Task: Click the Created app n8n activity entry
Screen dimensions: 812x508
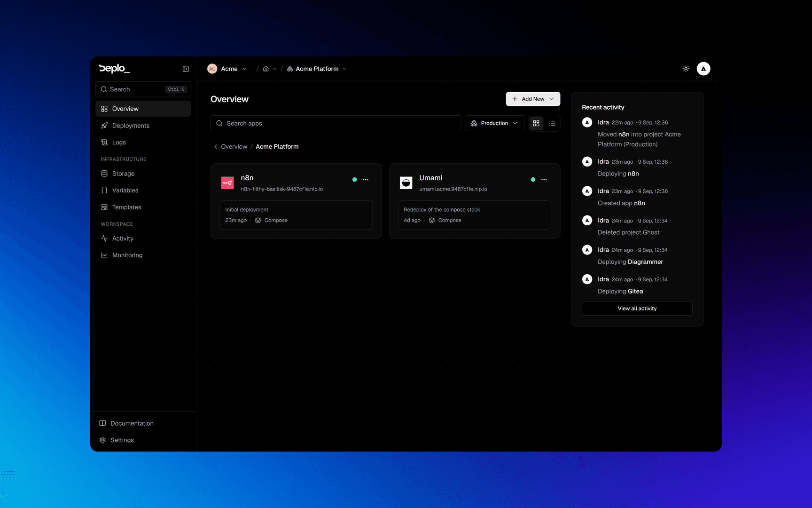Action: point(637,197)
